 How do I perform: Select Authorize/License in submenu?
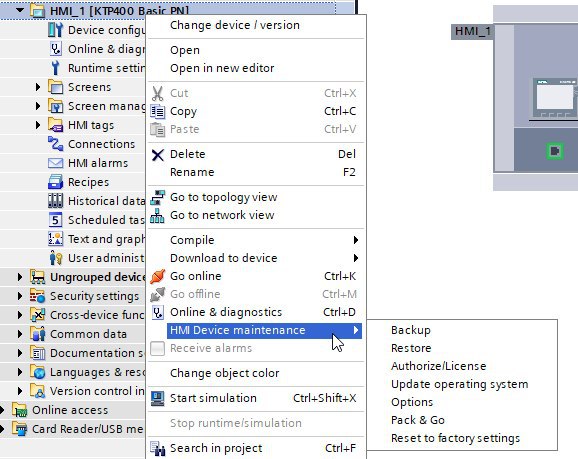pos(439,366)
